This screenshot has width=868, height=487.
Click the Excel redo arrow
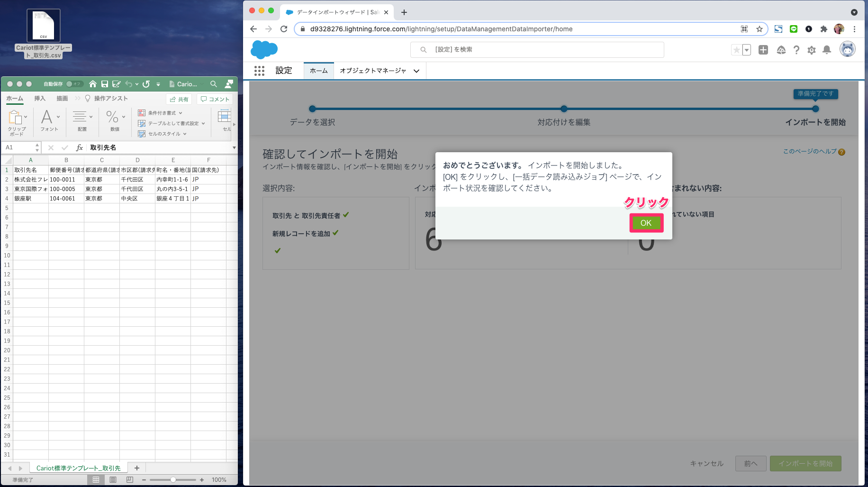pyautogui.click(x=146, y=84)
